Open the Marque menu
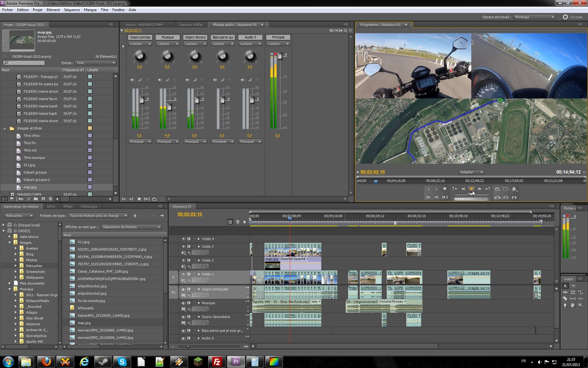 [90, 10]
